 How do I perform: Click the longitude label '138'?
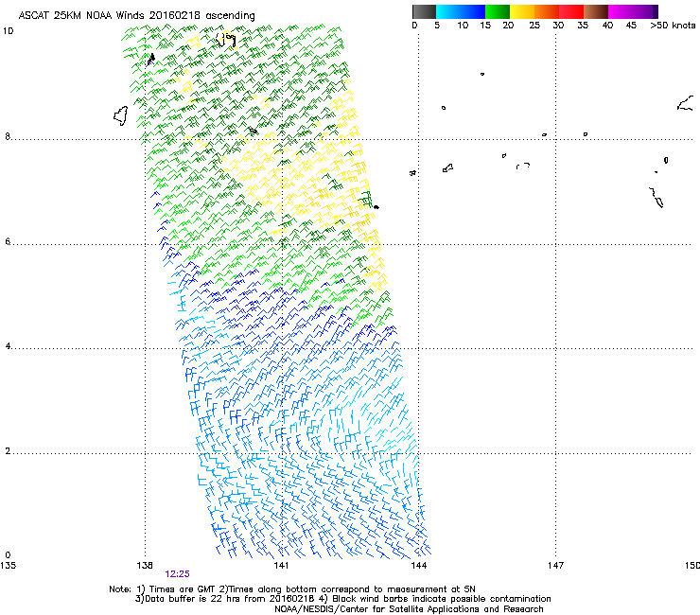tap(145, 566)
